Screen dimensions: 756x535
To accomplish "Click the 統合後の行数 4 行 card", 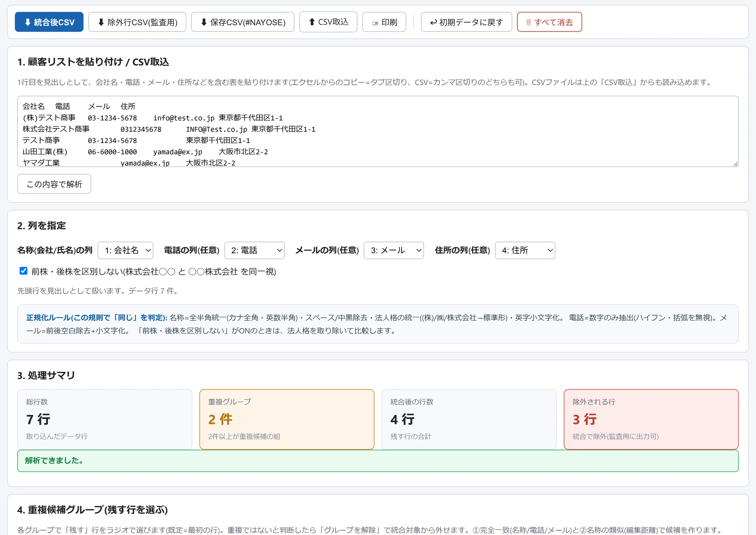I will 469,419.
